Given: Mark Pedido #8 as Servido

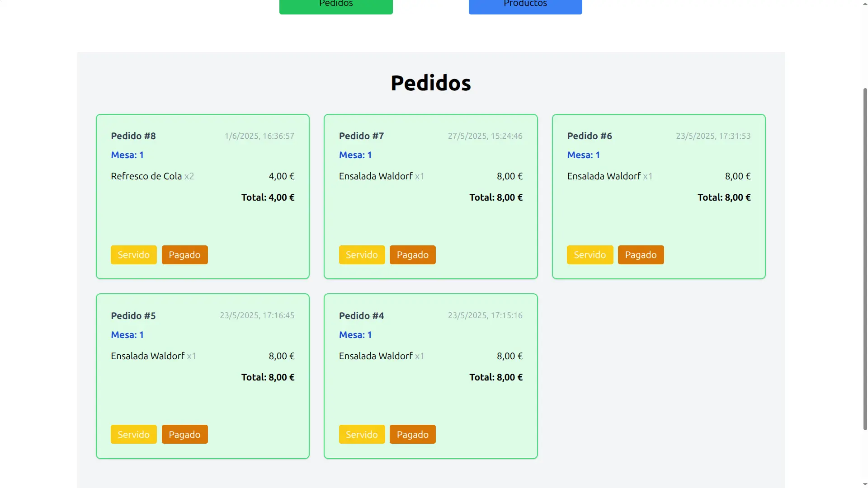Looking at the screenshot, I should 134,255.
